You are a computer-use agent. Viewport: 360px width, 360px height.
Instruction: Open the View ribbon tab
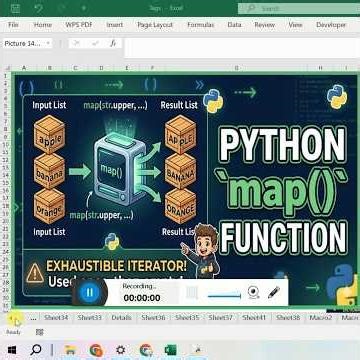coord(295,25)
